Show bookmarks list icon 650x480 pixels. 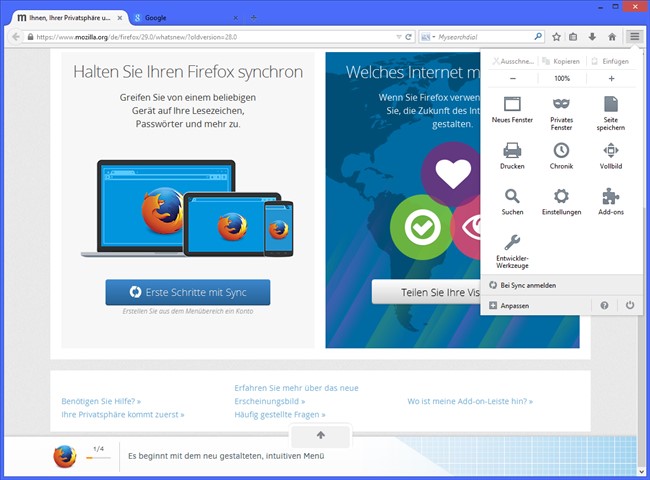[573, 37]
